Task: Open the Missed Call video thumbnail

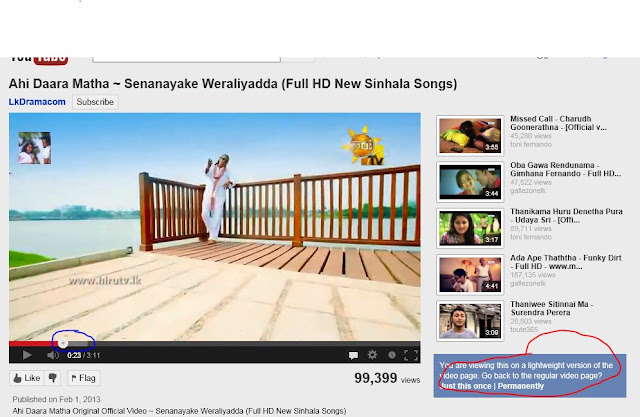Action: [x=470, y=135]
